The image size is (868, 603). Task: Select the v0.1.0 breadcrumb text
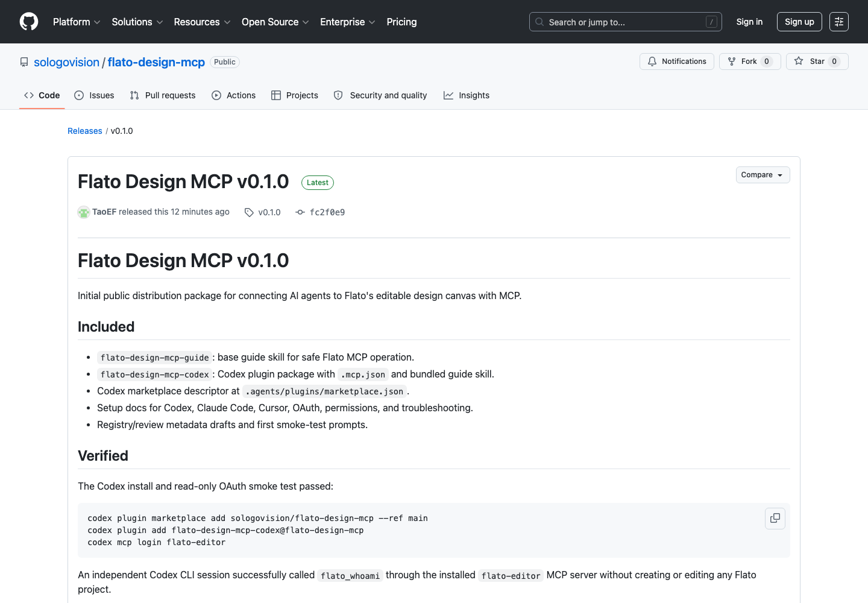(122, 131)
